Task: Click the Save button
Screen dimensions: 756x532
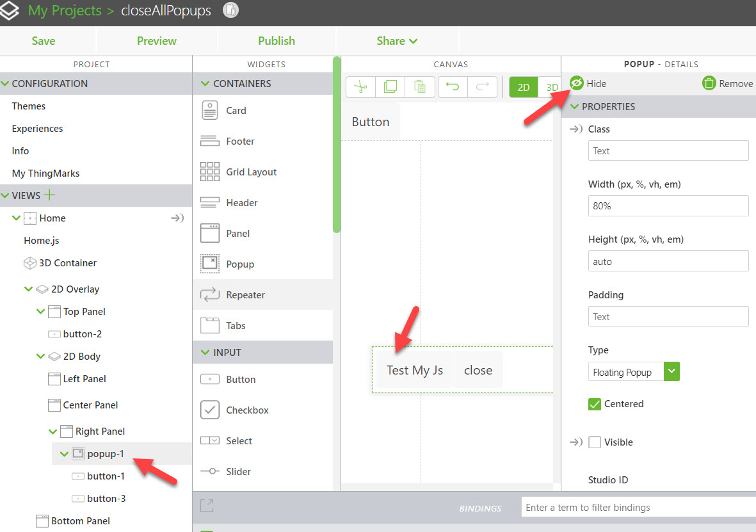Action: point(43,40)
